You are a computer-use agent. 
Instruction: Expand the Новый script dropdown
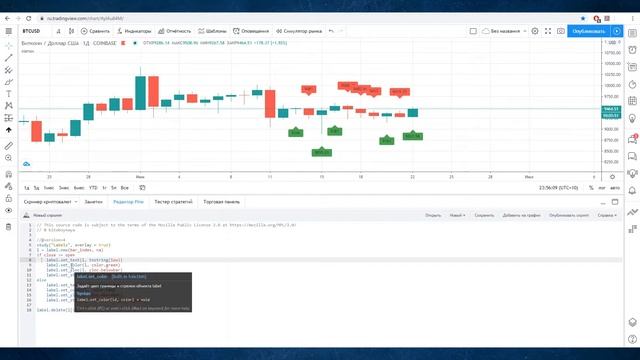(457, 215)
